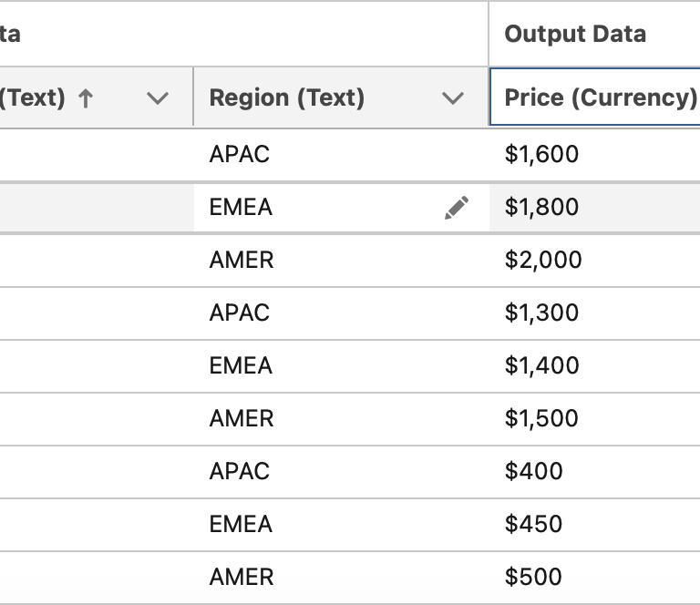700x605 pixels.
Task: Select the $1,500 price cell
Action: [541, 418]
